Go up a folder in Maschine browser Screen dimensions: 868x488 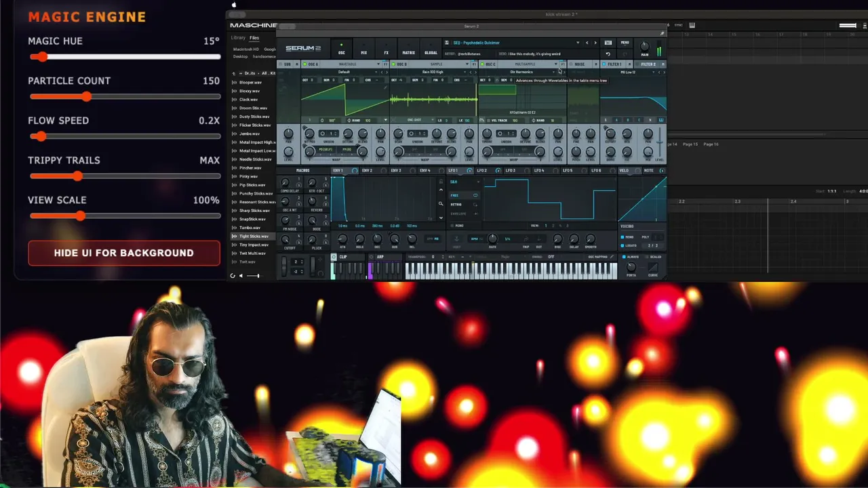[234, 73]
